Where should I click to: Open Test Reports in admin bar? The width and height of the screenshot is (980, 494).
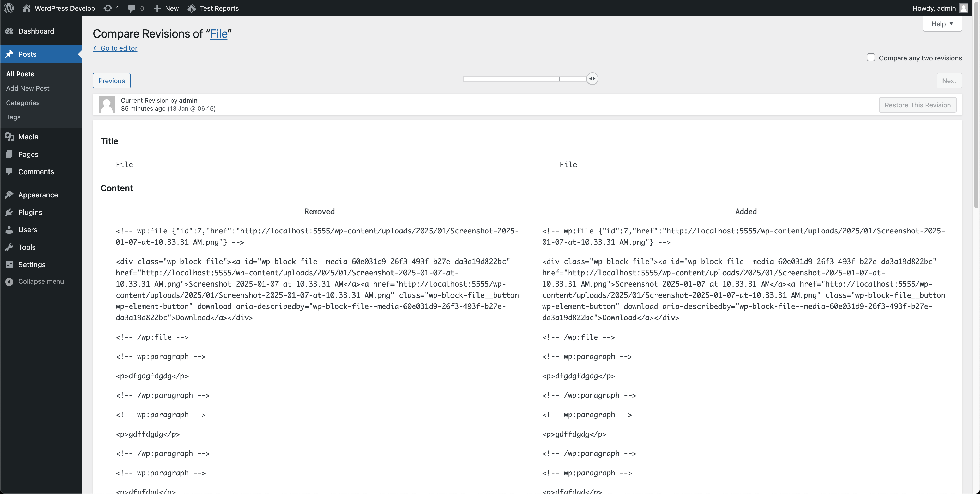[213, 8]
